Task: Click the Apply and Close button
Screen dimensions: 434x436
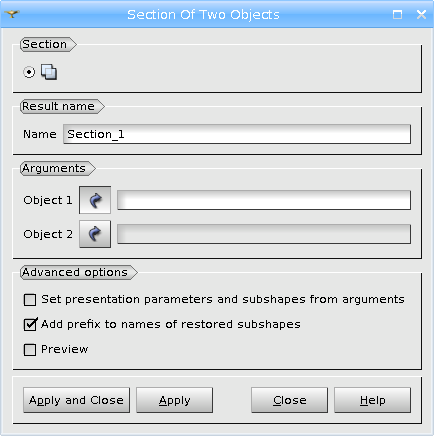Action: click(x=76, y=400)
